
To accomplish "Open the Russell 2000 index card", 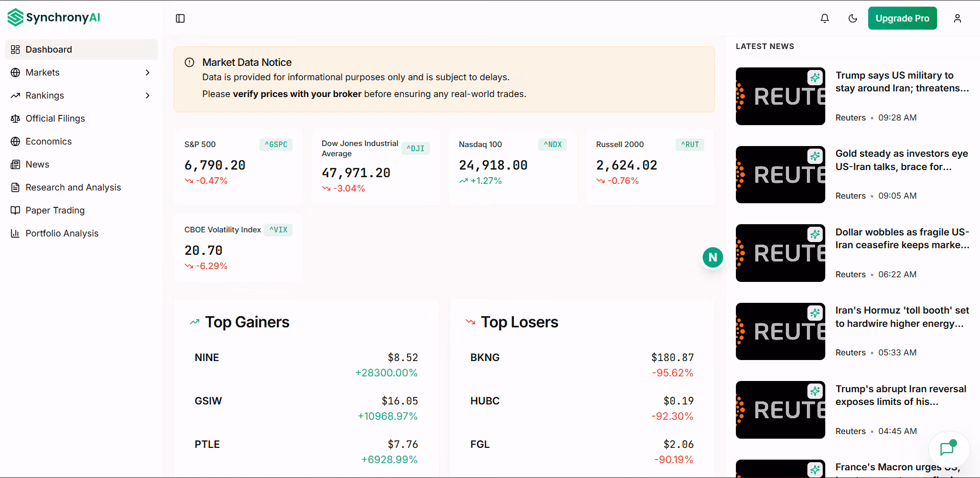I will coord(650,166).
